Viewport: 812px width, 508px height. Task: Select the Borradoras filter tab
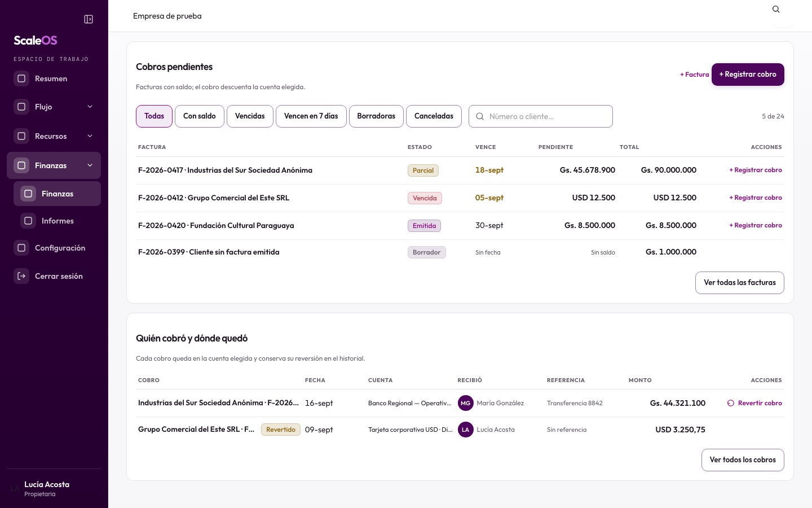376,116
